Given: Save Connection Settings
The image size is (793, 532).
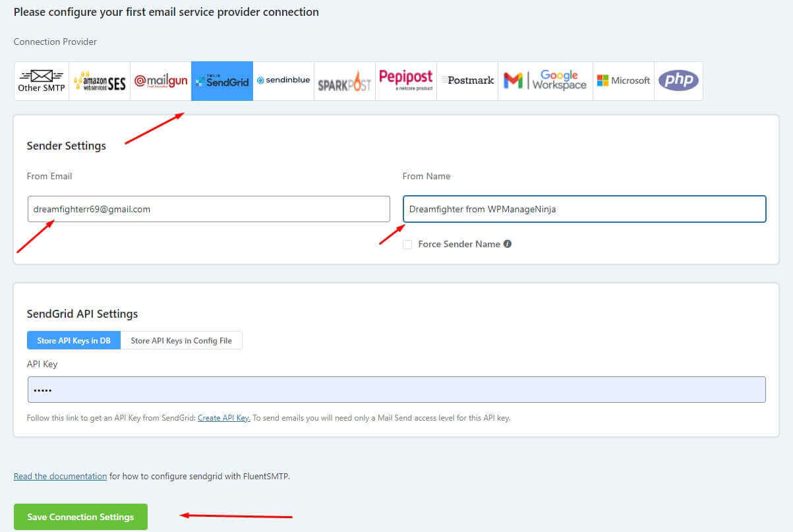Looking at the screenshot, I should (x=80, y=517).
